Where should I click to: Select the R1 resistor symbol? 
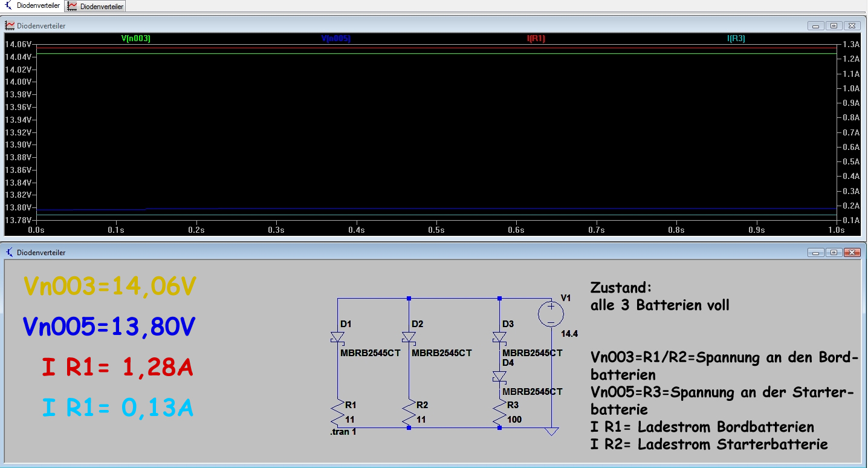(337, 414)
